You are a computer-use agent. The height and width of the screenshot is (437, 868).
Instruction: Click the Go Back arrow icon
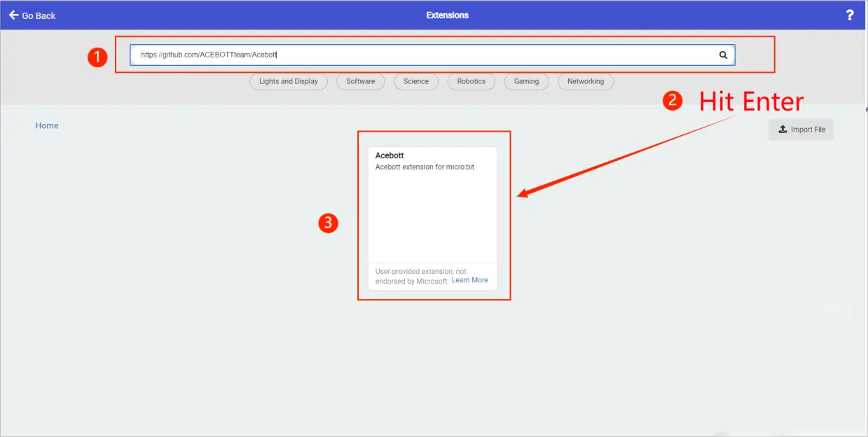(13, 15)
